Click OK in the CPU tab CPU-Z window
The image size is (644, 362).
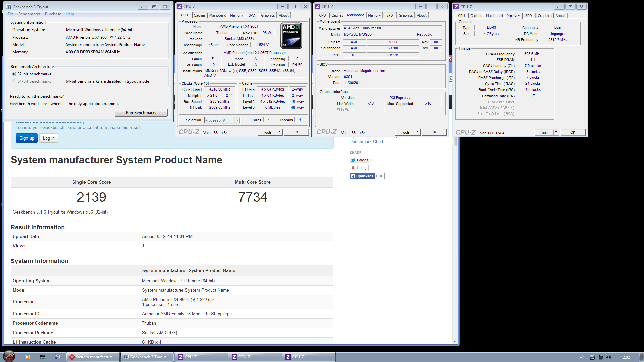tap(296, 132)
